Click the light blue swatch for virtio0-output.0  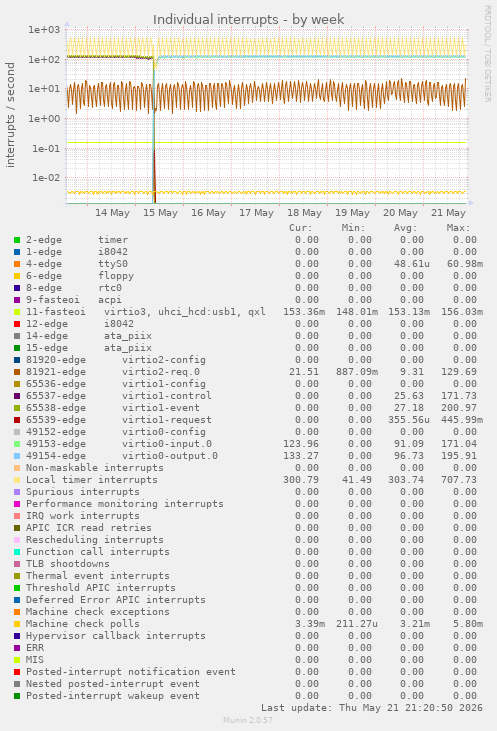tap(17, 456)
